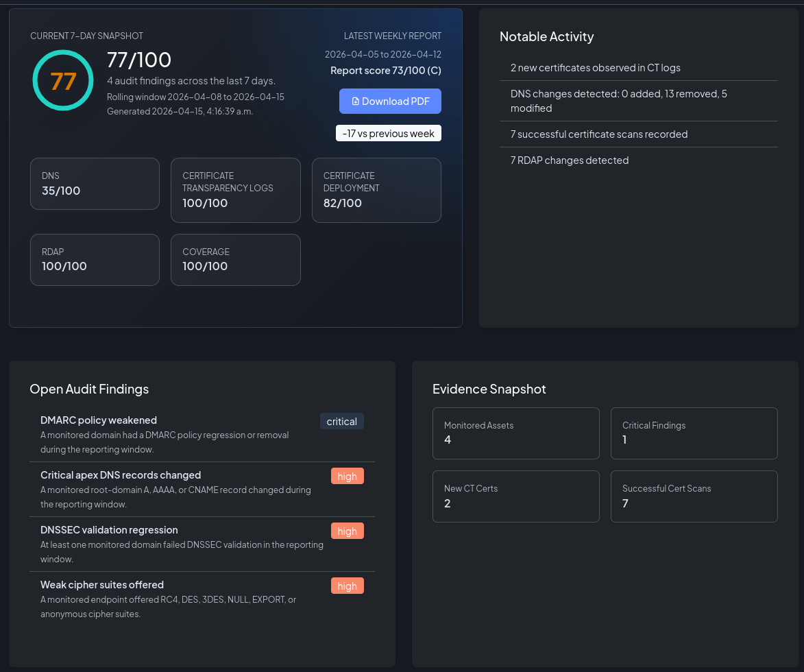Select the New CT Certs 2 card
The image size is (804, 672).
(x=516, y=496)
